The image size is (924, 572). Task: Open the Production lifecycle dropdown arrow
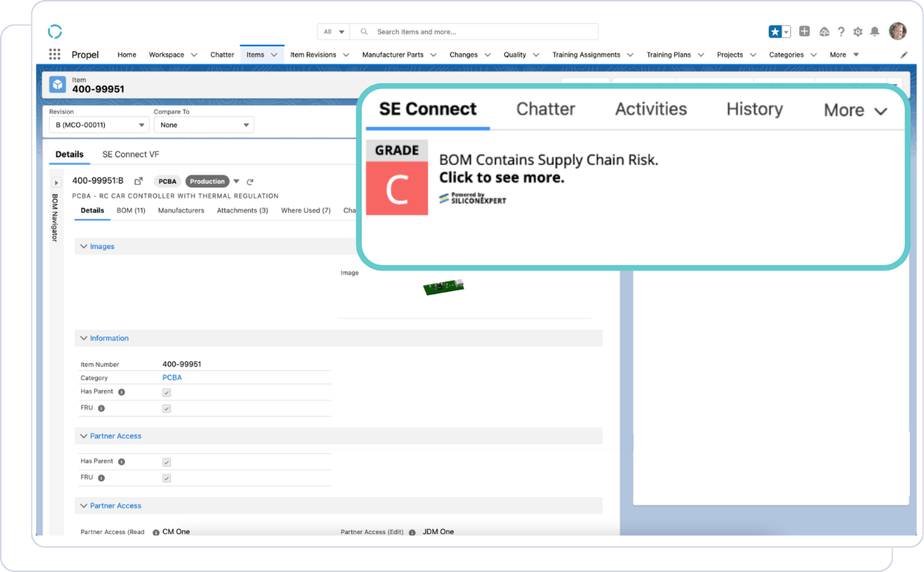[236, 181]
